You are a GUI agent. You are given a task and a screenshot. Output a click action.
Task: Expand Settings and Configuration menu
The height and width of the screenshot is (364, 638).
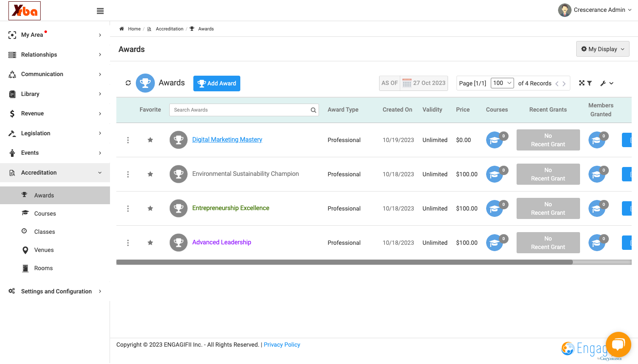(x=55, y=291)
